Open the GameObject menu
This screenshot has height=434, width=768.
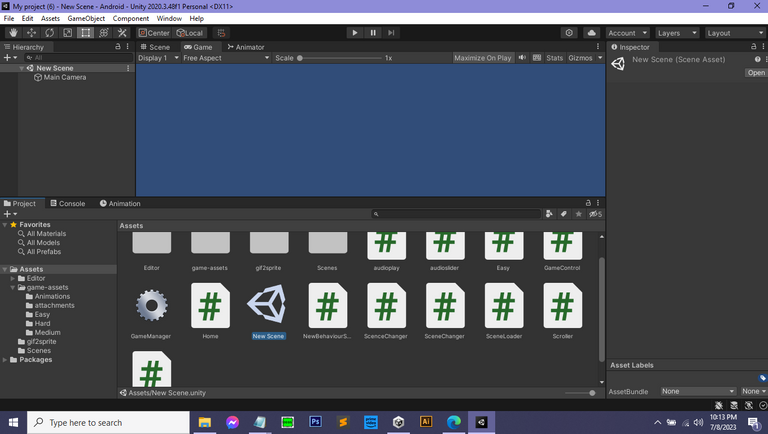point(86,19)
